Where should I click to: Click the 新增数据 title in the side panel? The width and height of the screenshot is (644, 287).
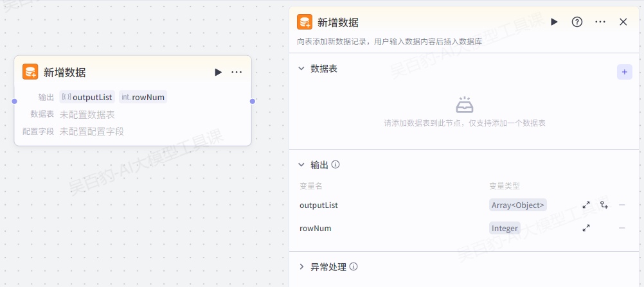click(338, 22)
